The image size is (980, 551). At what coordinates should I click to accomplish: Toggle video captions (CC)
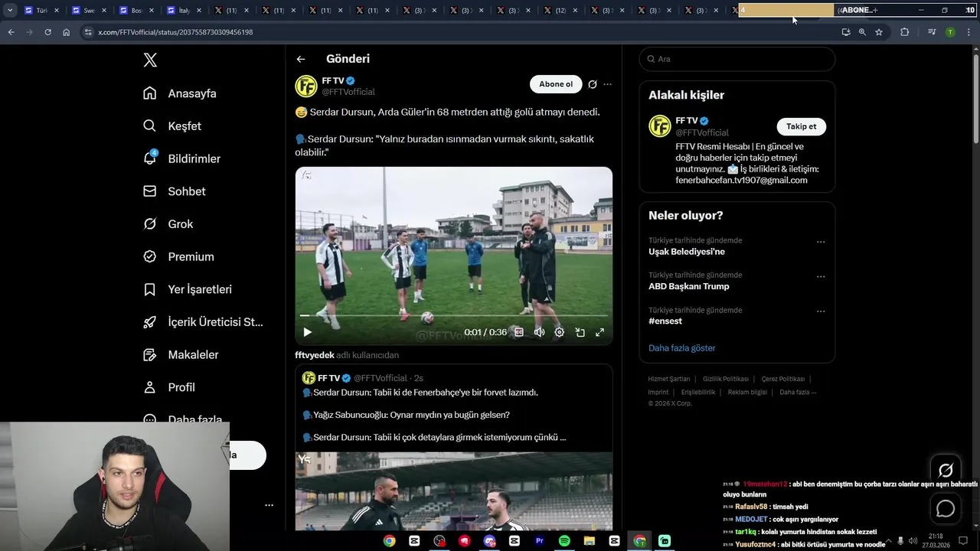(x=519, y=332)
